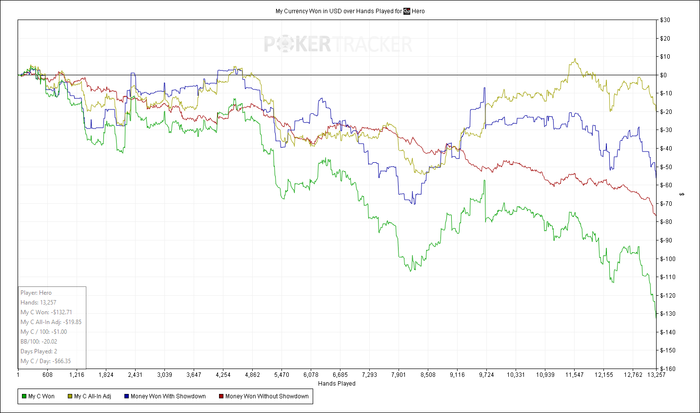
Task: Click the My C / Day: -$66.35 stat
Action: pyautogui.click(x=46, y=361)
